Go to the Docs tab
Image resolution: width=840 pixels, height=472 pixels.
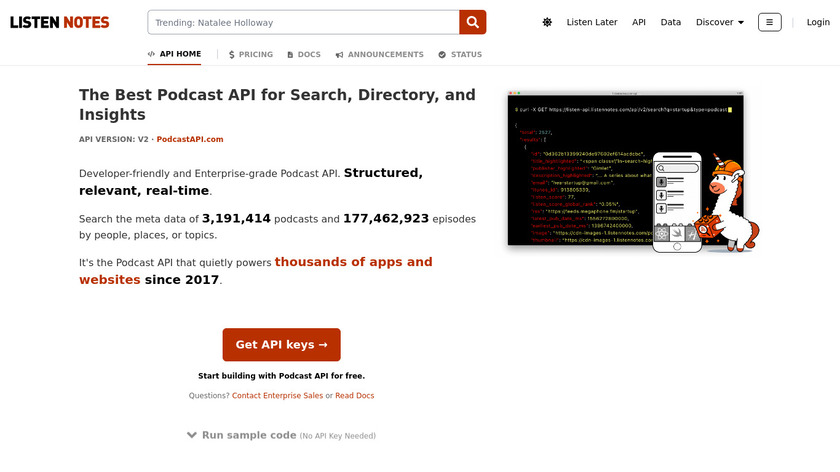pyautogui.click(x=304, y=55)
